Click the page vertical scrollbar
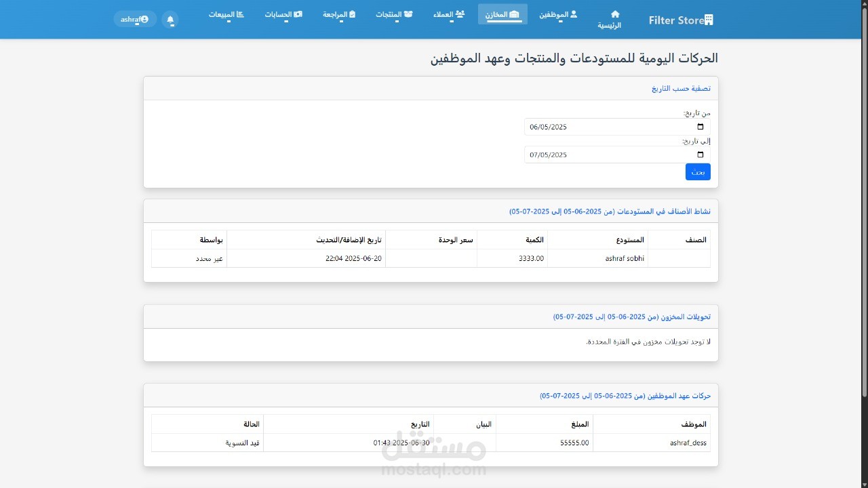The height and width of the screenshot is (488, 868). point(864,203)
